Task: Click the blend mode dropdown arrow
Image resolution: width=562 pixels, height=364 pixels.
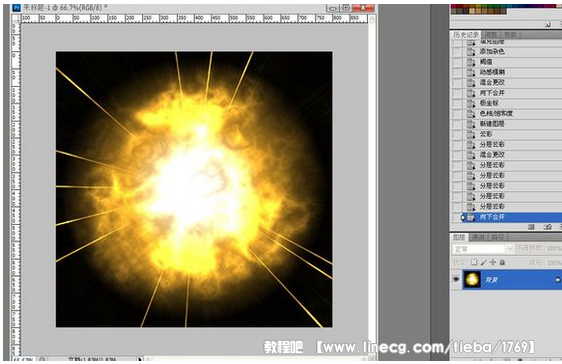Action: [510, 249]
